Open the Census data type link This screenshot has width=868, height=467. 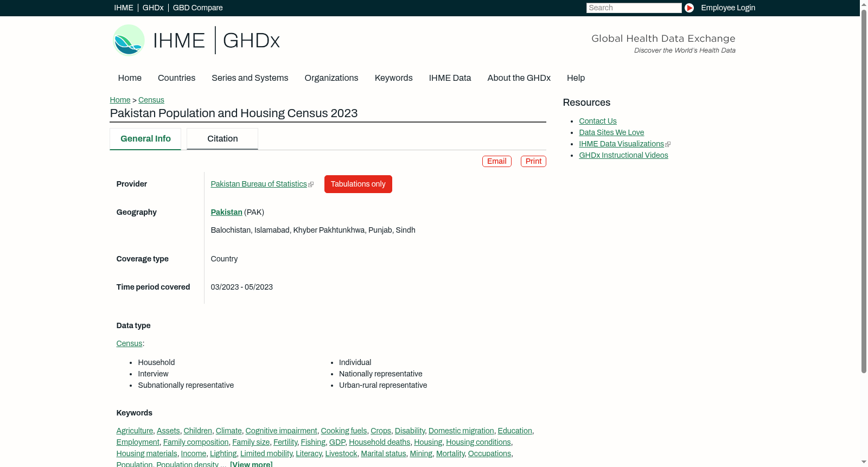click(x=129, y=343)
